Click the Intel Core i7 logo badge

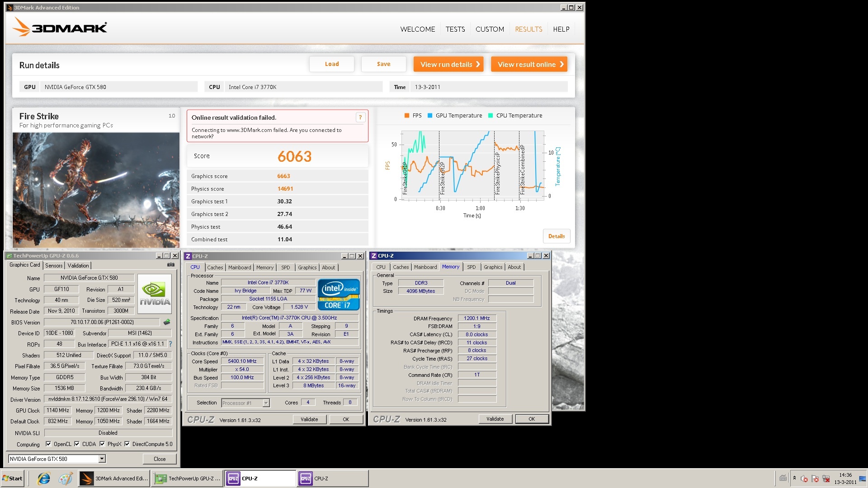338,294
